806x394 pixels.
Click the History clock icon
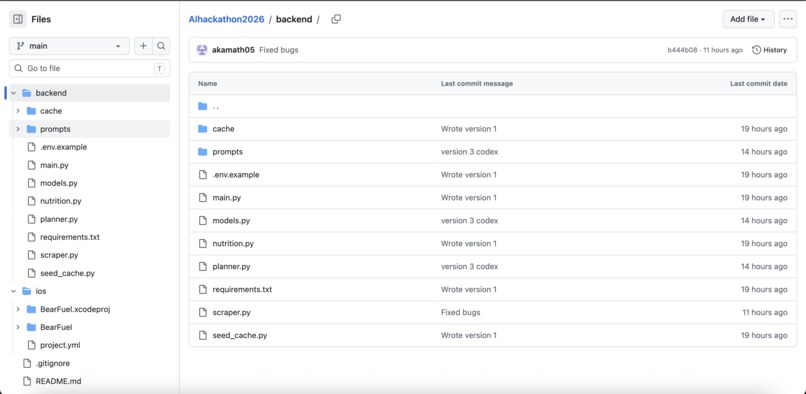point(756,50)
